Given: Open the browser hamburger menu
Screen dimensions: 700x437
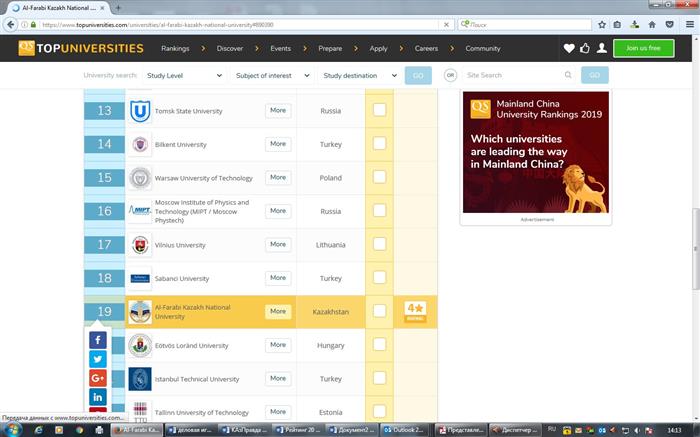Looking at the screenshot, I should tap(690, 25).
